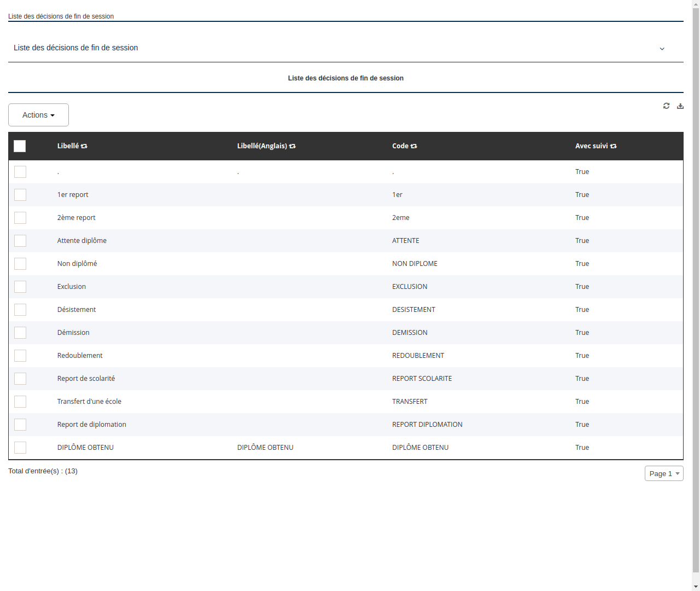700x591 pixels.
Task: Click the sort icon beside Avec suivi
Action: tap(613, 146)
